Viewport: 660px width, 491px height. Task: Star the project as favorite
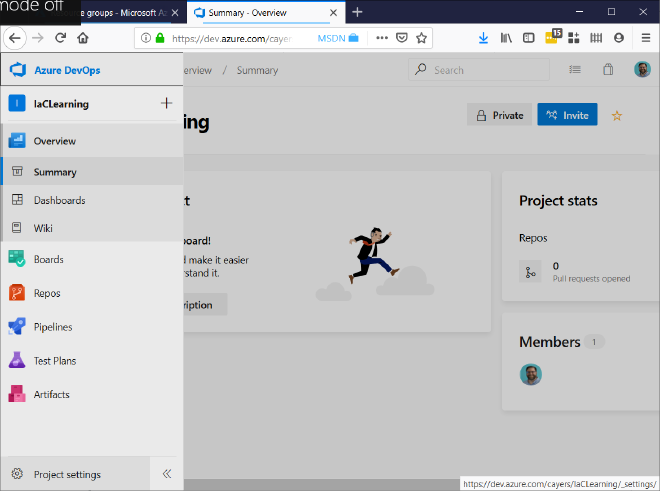(617, 115)
